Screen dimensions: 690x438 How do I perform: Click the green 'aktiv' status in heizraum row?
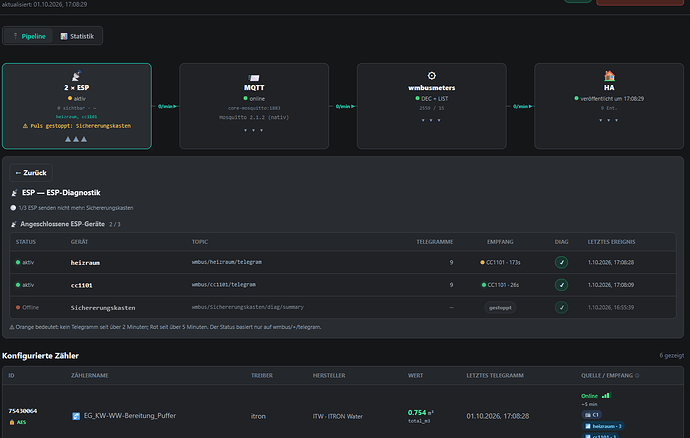pos(25,262)
